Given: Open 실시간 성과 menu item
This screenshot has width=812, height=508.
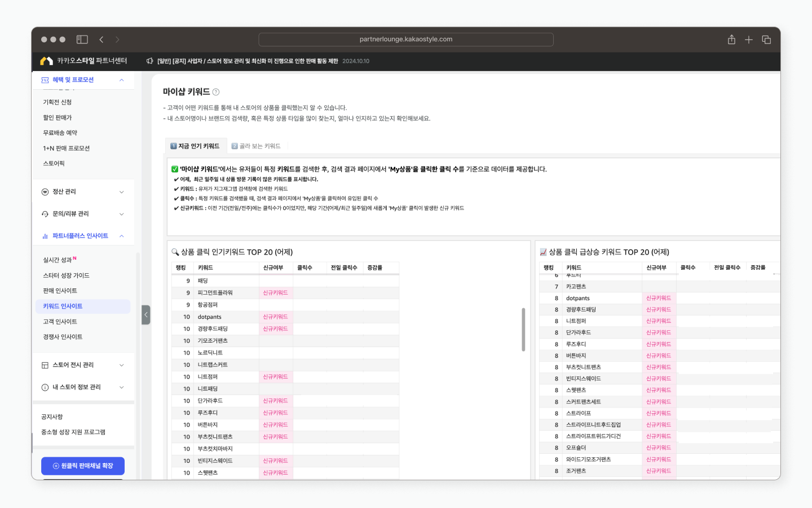Looking at the screenshot, I should coord(58,260).
